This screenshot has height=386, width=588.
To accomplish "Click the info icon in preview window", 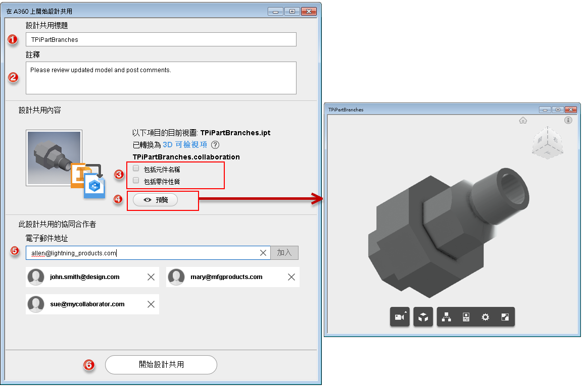I will (x=568, y=120).
